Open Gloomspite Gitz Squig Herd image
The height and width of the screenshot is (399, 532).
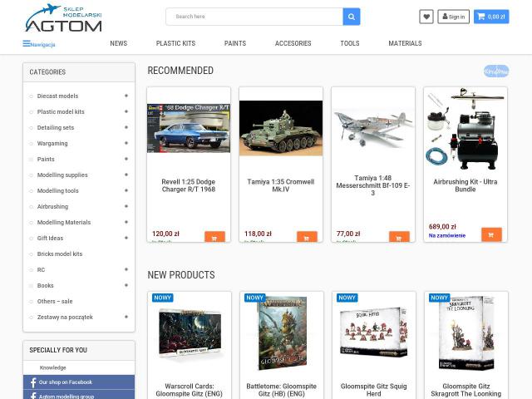(374, 332)
